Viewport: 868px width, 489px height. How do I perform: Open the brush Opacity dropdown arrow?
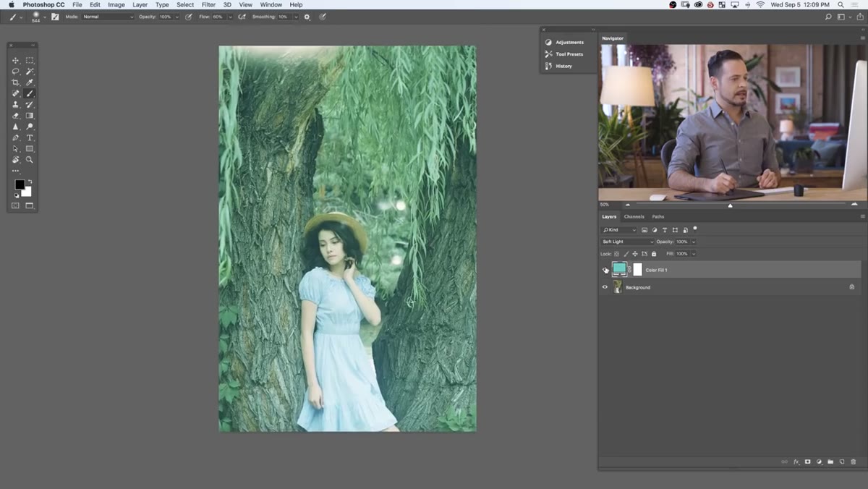176,17
